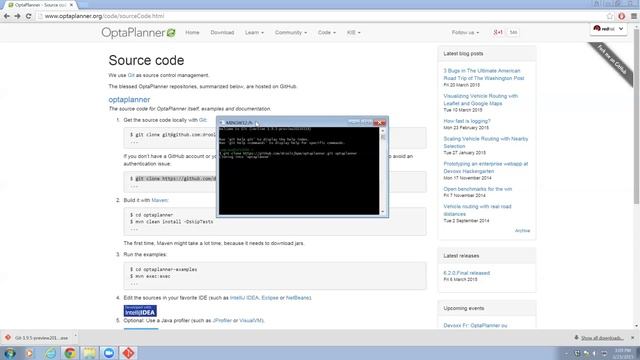
Task: Expand the Follow us dropdown
Action: click(465, 32)
